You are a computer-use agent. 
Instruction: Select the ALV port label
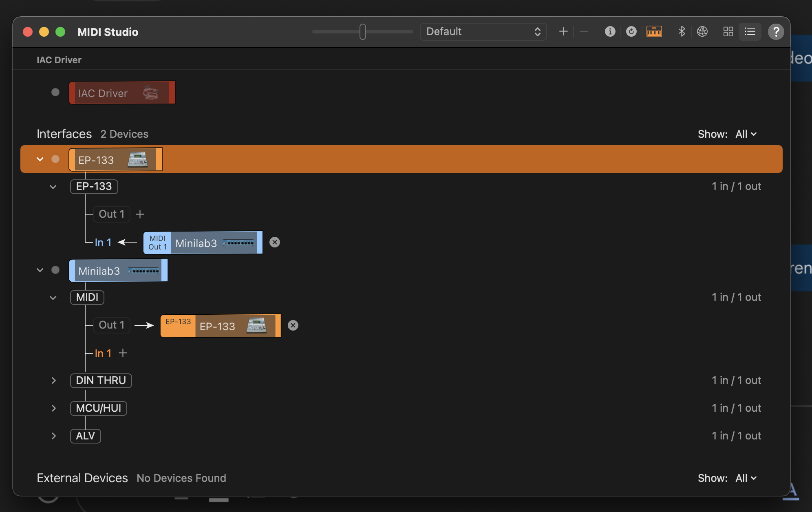click(x=85, y=436)
